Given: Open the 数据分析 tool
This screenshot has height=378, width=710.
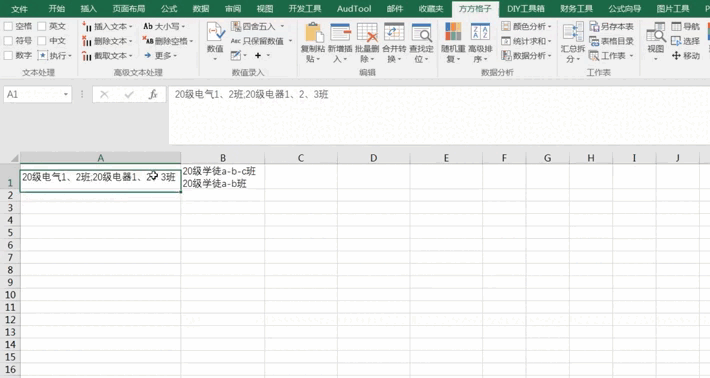Looking at the screenshot, I should (x=527, y=55).
